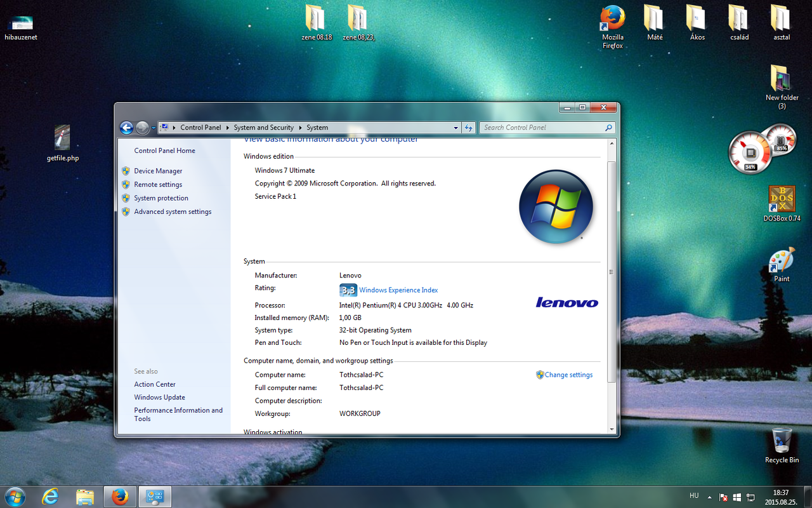Click the shield icon beside Remote settings
812x508 pixels.
tap(126, 184)
